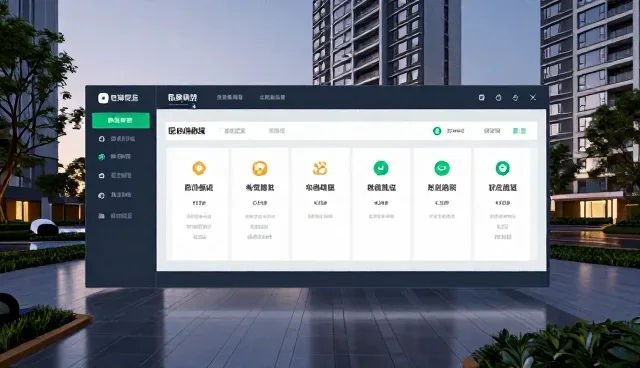Click the orange coin icon in first card
The image size is (640, 368).
point(199,168)
